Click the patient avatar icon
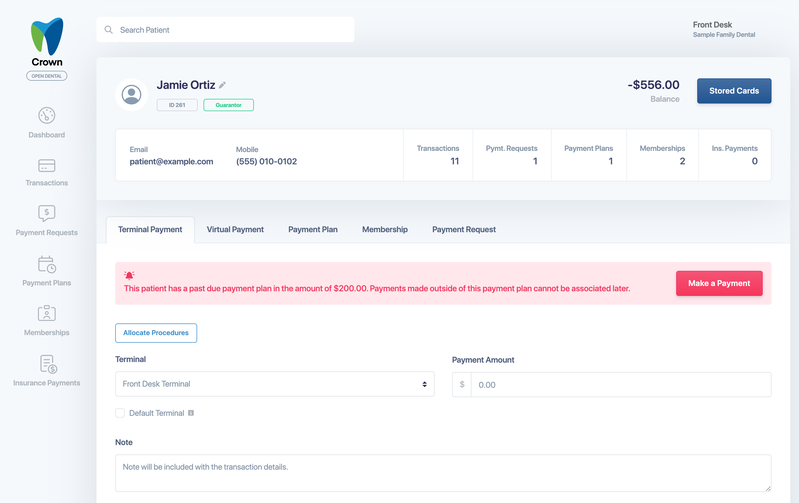The width and height of the screenshot is (799, 503). tap(131, 94)
